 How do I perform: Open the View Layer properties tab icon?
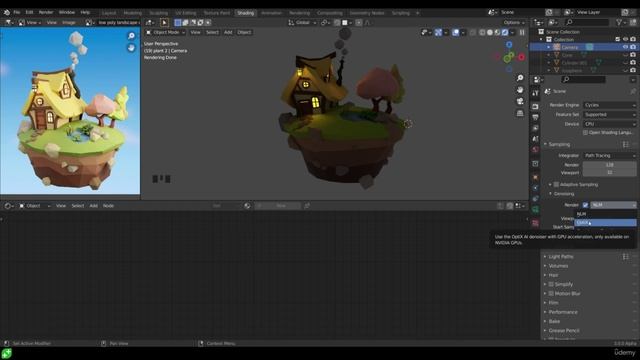[x=535, y=128]
